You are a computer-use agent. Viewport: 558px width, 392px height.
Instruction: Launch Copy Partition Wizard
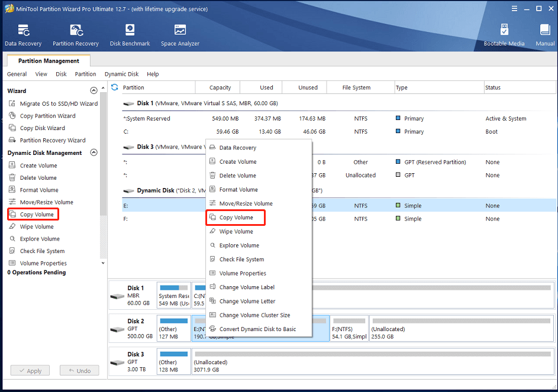(x=42, y=116)
